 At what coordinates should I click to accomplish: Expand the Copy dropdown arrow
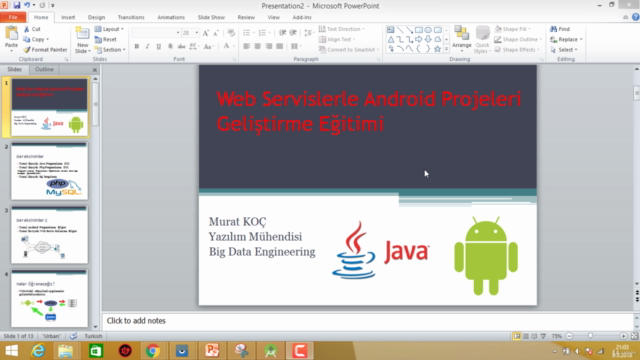click(x=48, y=40)
